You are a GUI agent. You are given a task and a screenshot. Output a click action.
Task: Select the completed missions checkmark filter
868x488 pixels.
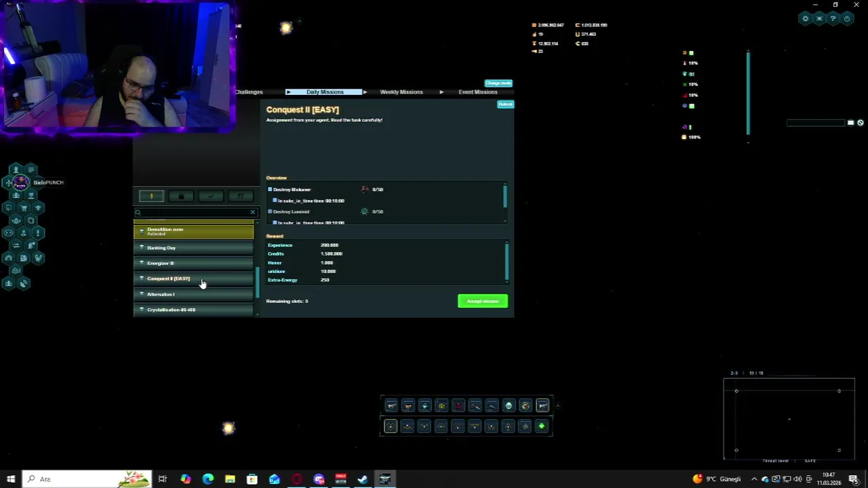click(x=211, y=197)
